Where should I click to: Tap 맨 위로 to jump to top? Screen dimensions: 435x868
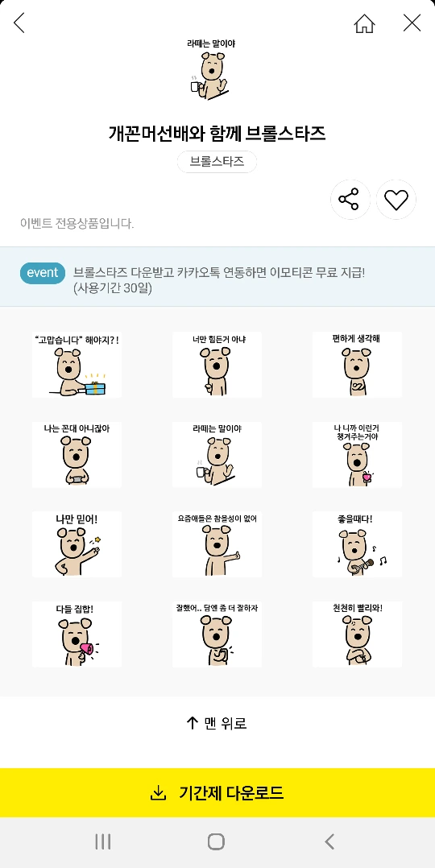[217, 723]
